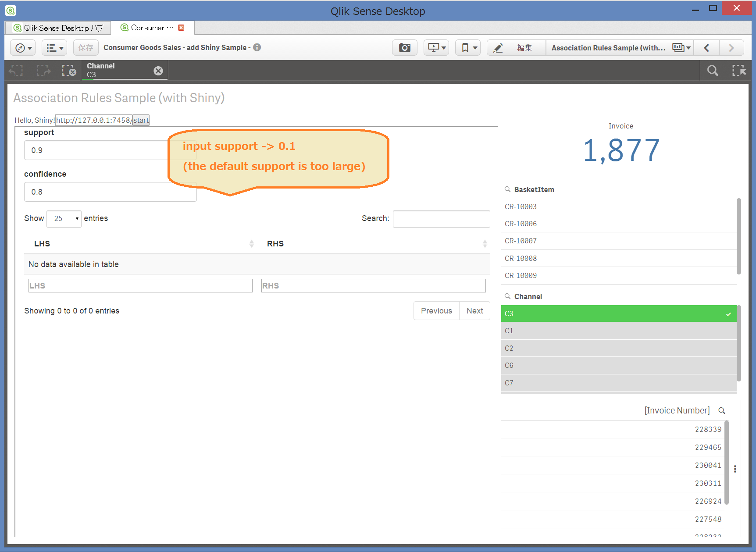Click the Previous pagination button
The image size is (756, 552).
436,311
